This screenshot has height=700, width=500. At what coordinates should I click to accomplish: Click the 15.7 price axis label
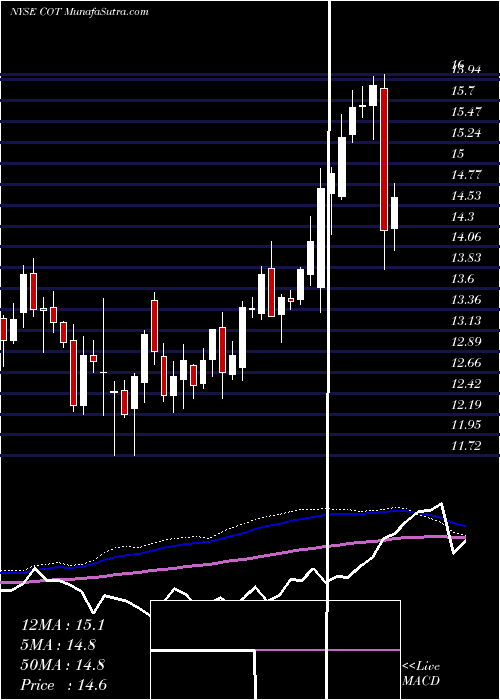pyautogui.click(x=462, y=91)
